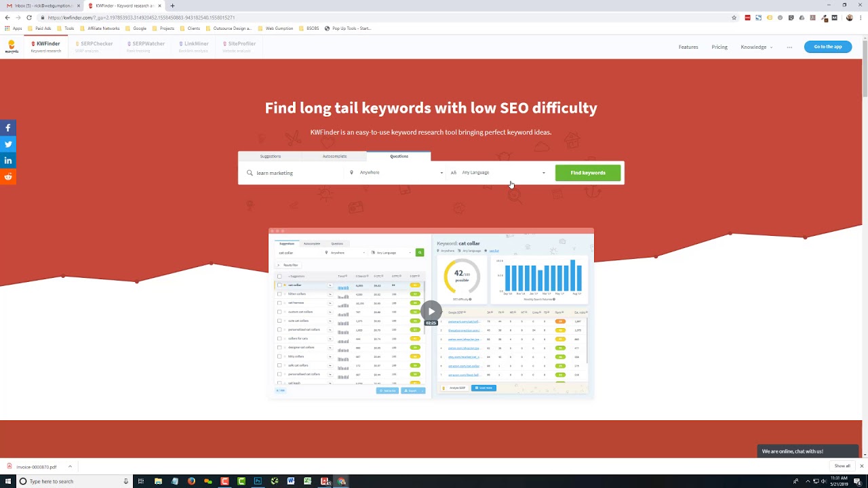Screen dimensions: 868x488
Task: Close the Gmail Inbox tab
Action: point(79,5)
